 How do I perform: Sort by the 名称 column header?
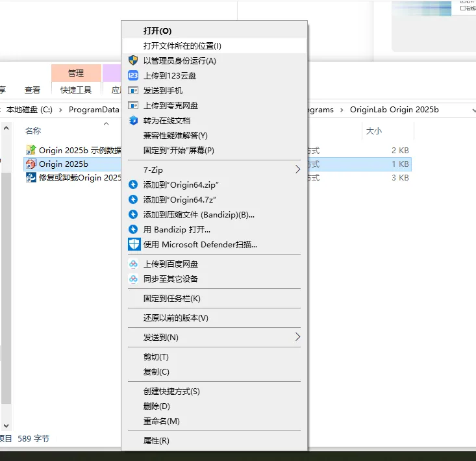(33, 131)
